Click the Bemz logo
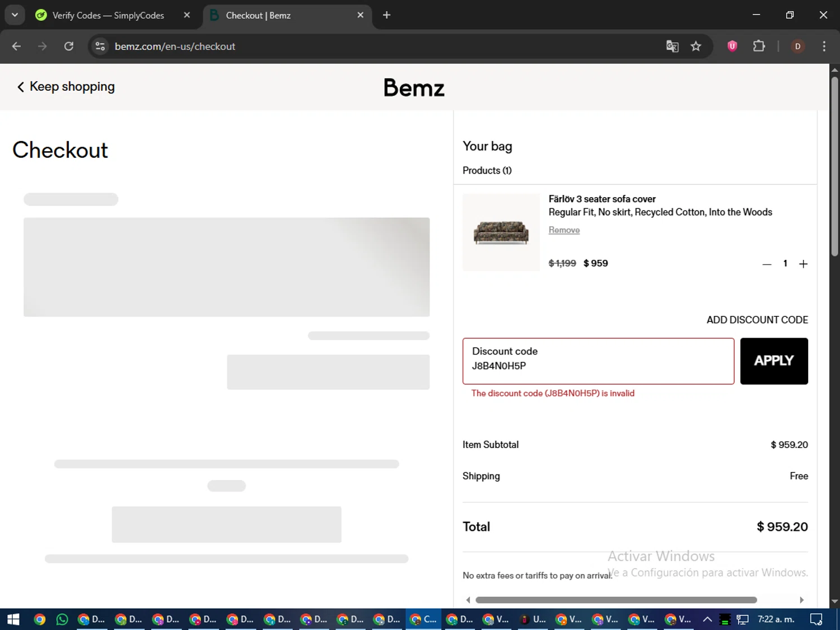This screenshot has width=840, height=630. tap(414, 87)
